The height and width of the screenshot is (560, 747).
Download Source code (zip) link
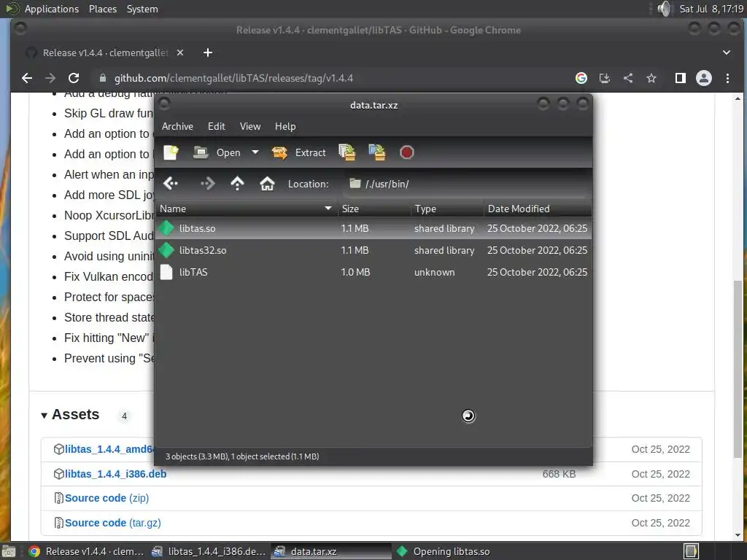(x=107, y=498)
